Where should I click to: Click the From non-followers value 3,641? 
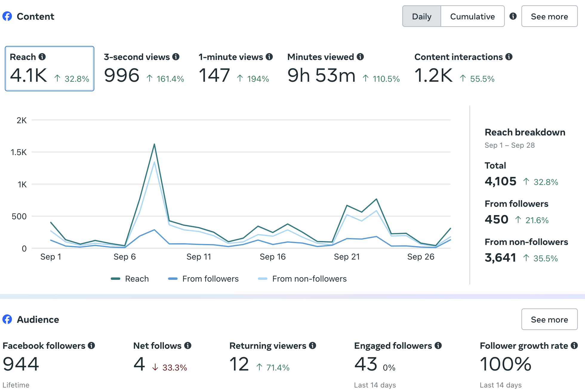pyautogui.click(x=501, y=258)
